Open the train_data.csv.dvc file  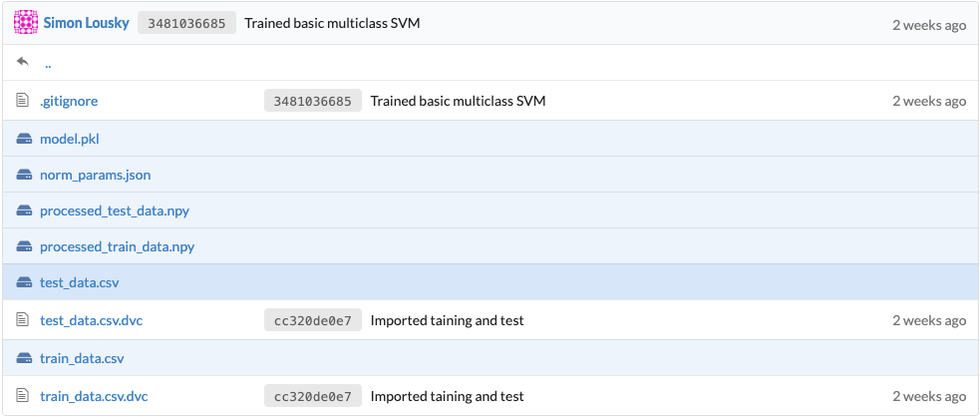click(x=94, y=396)
